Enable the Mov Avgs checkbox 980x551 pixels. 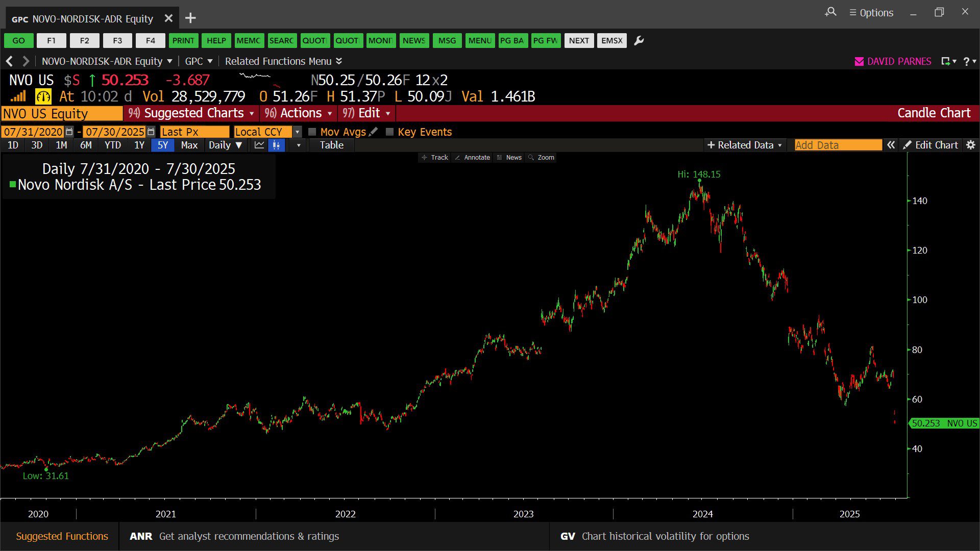click(312, 132)
